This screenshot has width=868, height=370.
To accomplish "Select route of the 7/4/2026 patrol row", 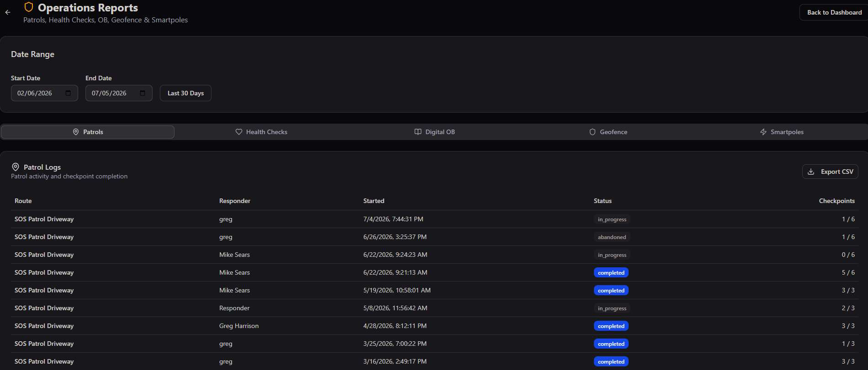I will 44,219.
